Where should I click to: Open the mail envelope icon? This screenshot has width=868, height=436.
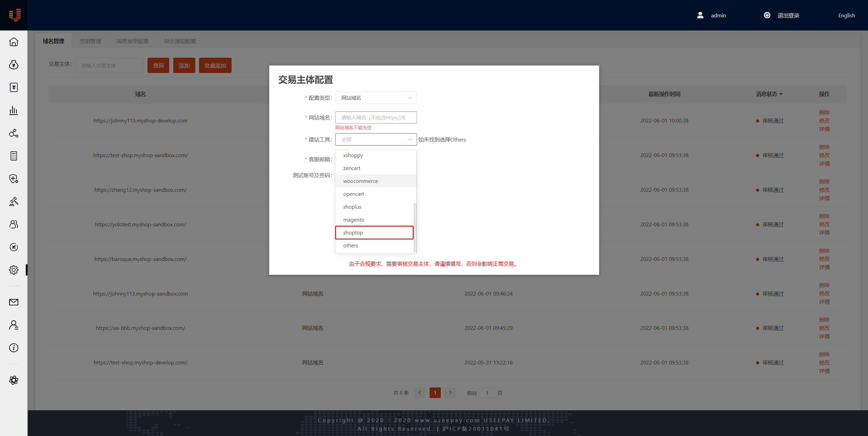point(14,302)
